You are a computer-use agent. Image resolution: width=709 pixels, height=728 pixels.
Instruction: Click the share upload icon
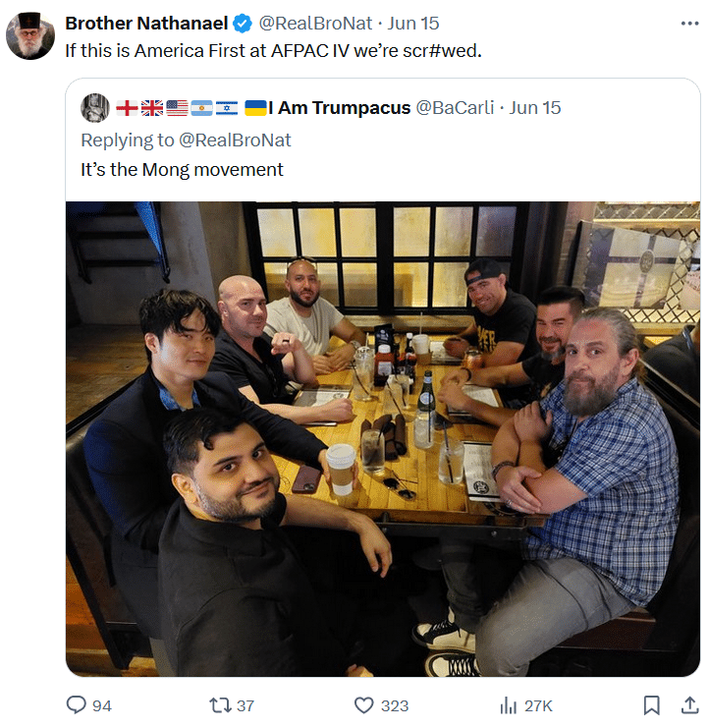(x=690, y=704)
